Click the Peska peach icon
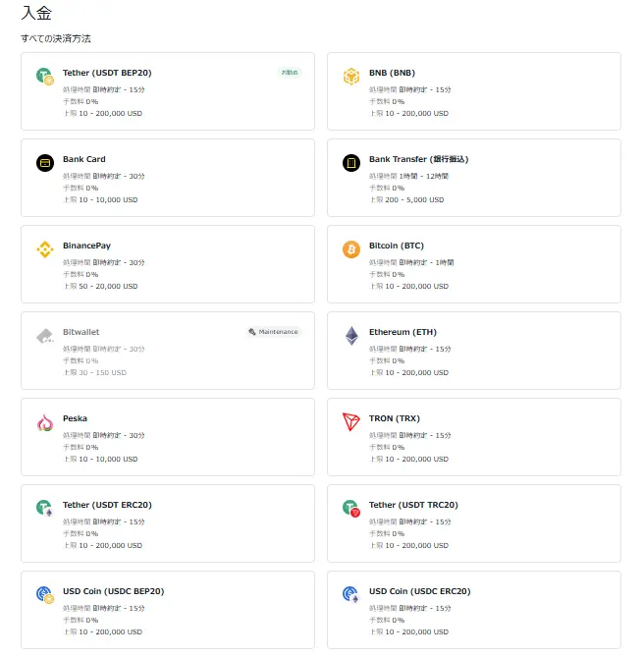 45,422
